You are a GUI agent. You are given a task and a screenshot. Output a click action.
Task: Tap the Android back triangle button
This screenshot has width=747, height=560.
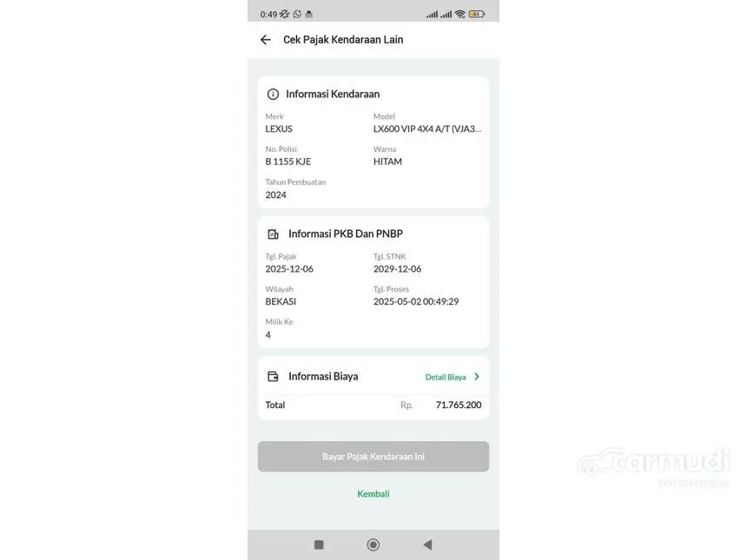point(427,544)
